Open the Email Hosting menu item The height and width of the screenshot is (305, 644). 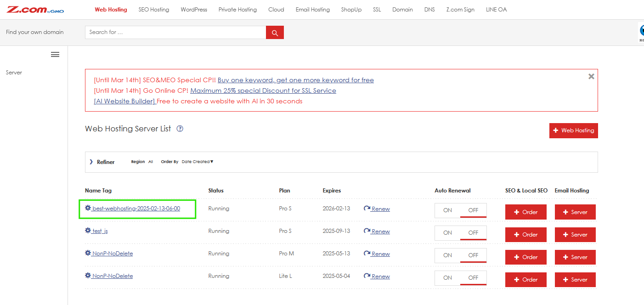click(313, 10)
